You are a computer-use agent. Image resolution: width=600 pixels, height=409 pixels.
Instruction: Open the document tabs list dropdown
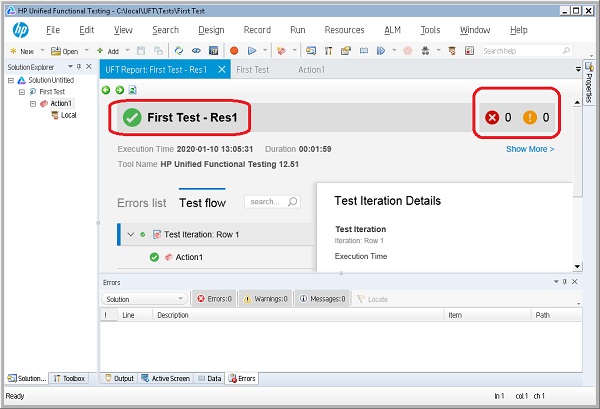[578, 69]
